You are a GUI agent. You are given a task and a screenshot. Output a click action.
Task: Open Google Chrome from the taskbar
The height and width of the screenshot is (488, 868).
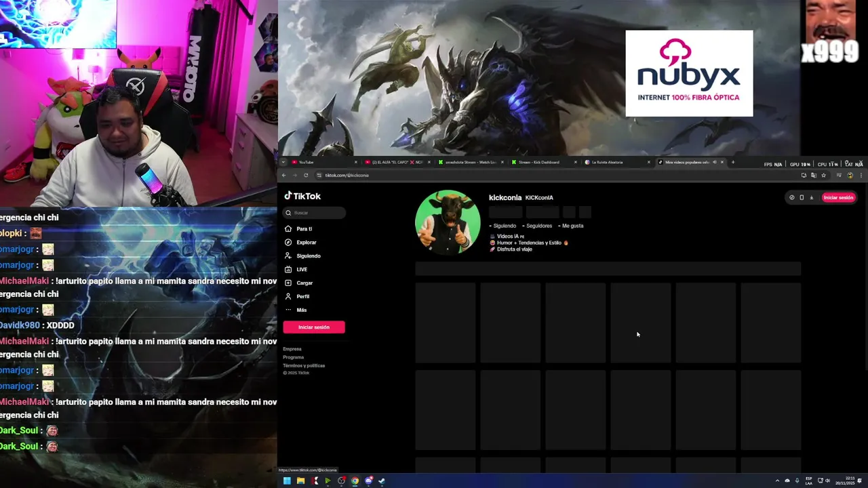[x=355, y=481]
